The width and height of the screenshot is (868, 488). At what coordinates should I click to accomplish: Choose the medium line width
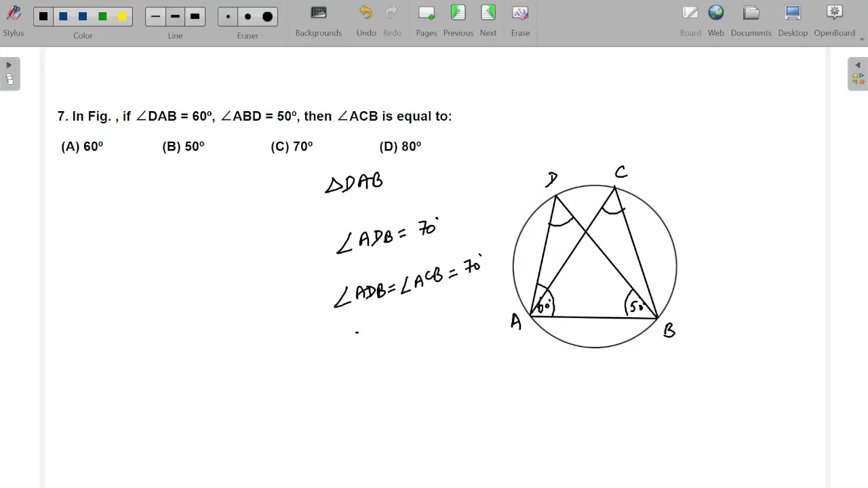(175, 16)
